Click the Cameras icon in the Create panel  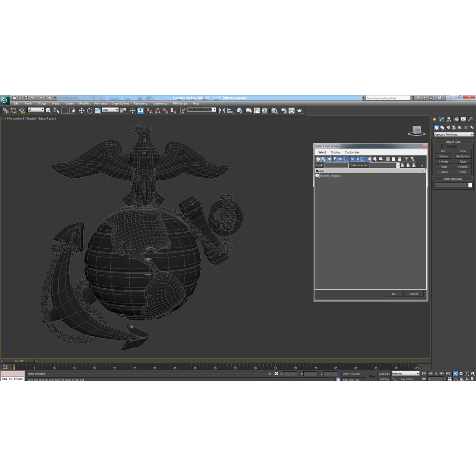pos(455,127)
